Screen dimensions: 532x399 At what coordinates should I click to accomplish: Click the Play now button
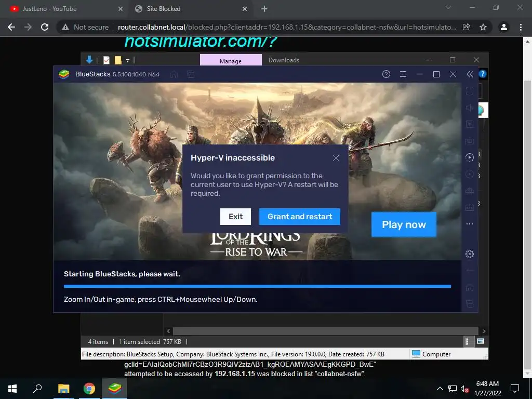click(x=404, y=224)
